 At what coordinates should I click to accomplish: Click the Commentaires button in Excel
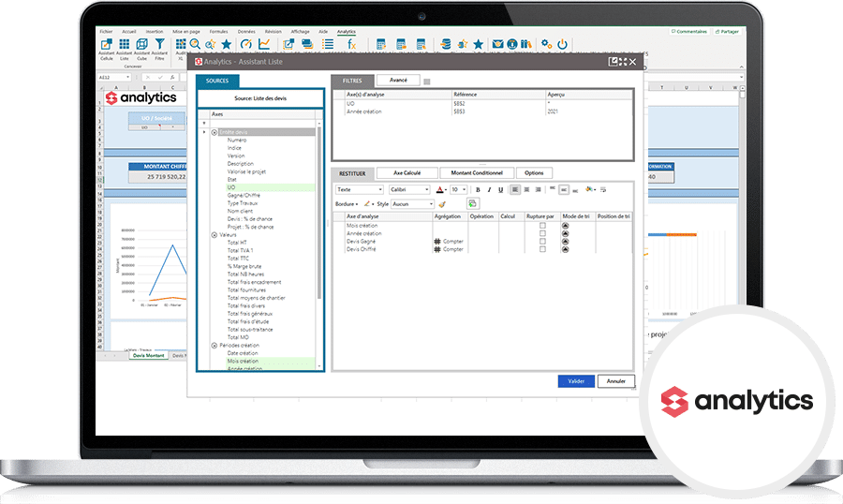pyautogui.click(x=688, y=32)
